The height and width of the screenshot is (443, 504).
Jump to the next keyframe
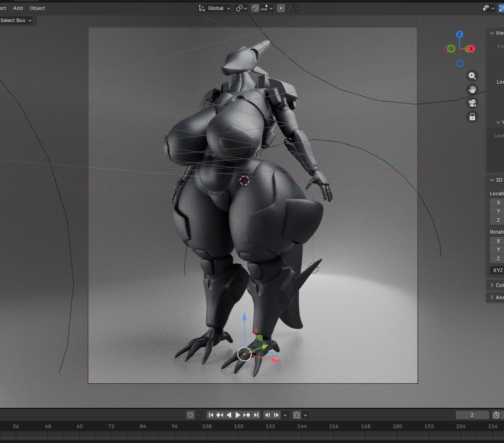247,415
